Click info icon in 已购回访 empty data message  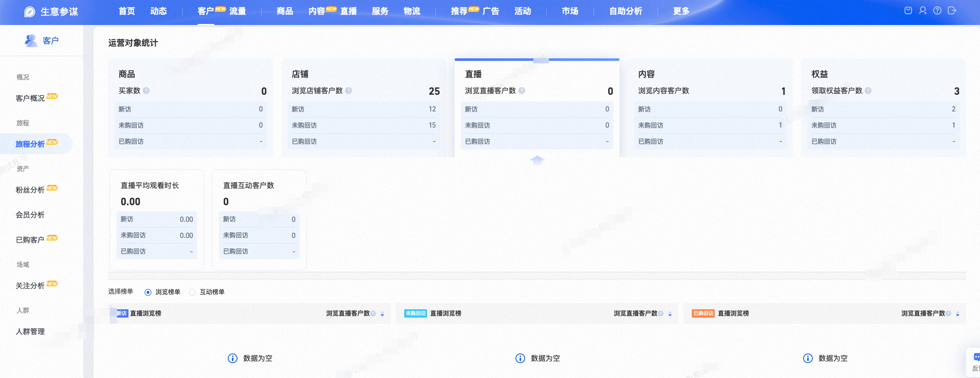[x=808, y=358]
